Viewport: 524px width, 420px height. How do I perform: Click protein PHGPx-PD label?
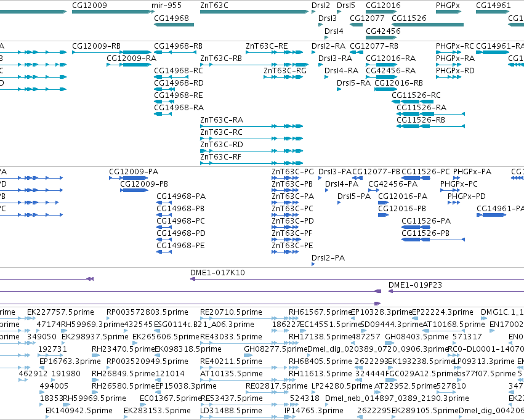(x=467, y=196)
